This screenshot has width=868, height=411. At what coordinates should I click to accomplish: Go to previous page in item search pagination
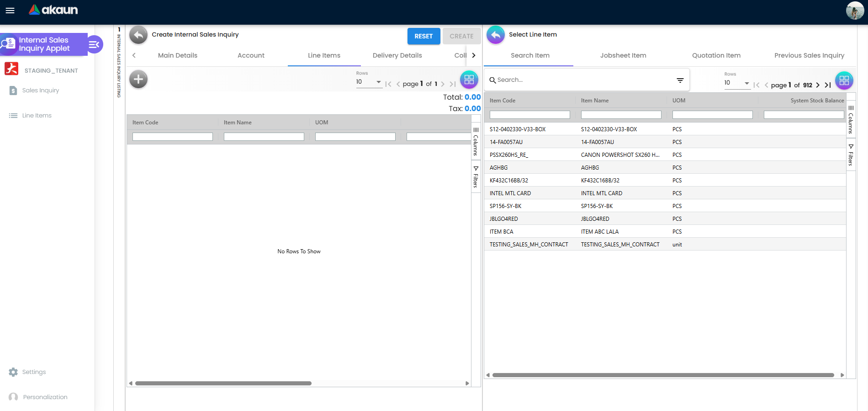tap(767, 85)
